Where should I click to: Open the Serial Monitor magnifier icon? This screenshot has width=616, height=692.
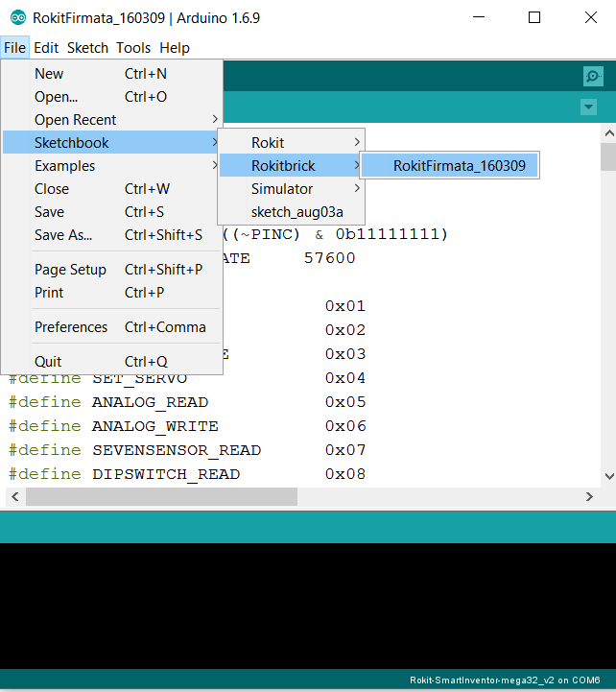(593, 77)
